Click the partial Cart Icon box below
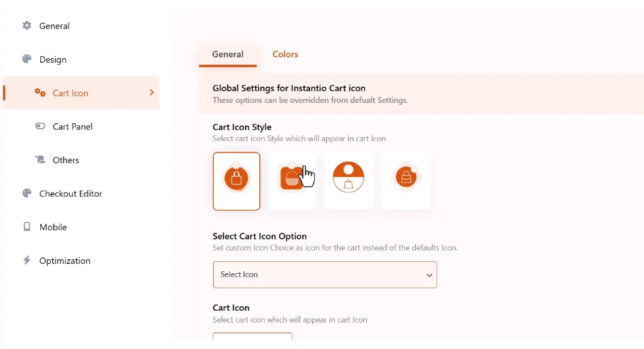The width and height of the screenshot is (644, 349). pyautogui.click(x=253, y=336)
